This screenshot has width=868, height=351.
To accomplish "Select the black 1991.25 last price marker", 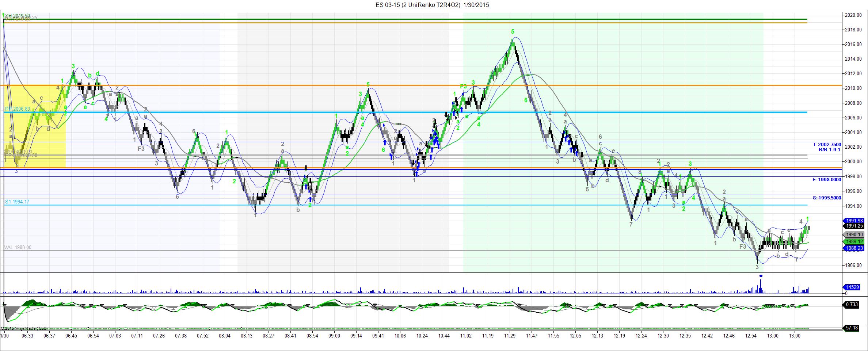I will 854,226.
